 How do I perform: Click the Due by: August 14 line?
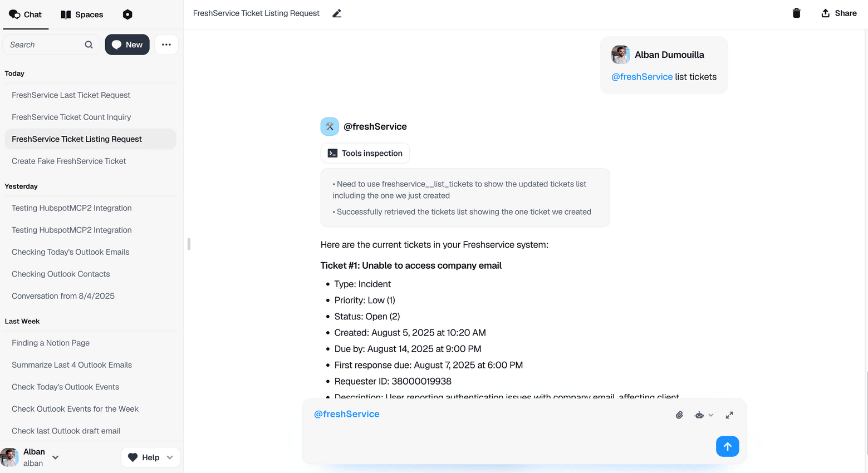[408, 348]
